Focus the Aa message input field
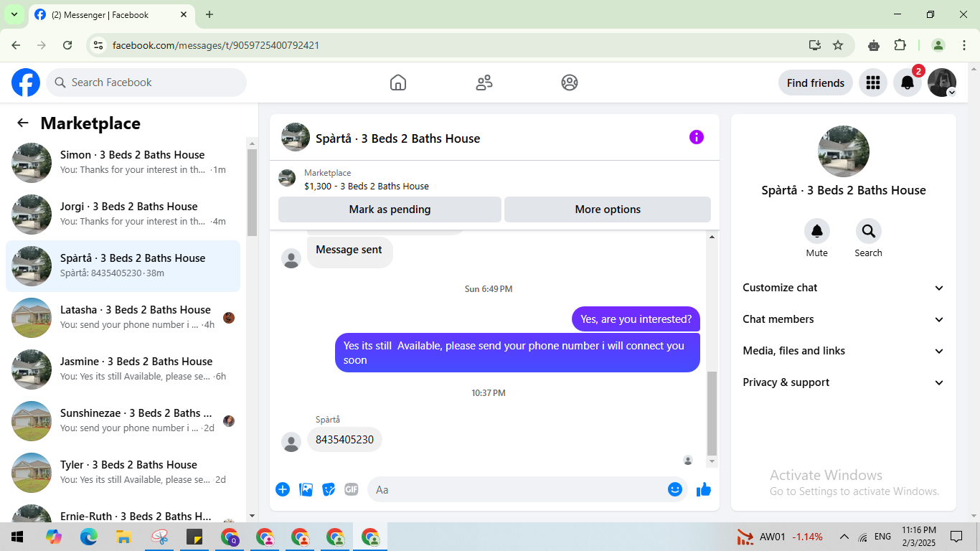980x551 pixels. pos(517,489)
